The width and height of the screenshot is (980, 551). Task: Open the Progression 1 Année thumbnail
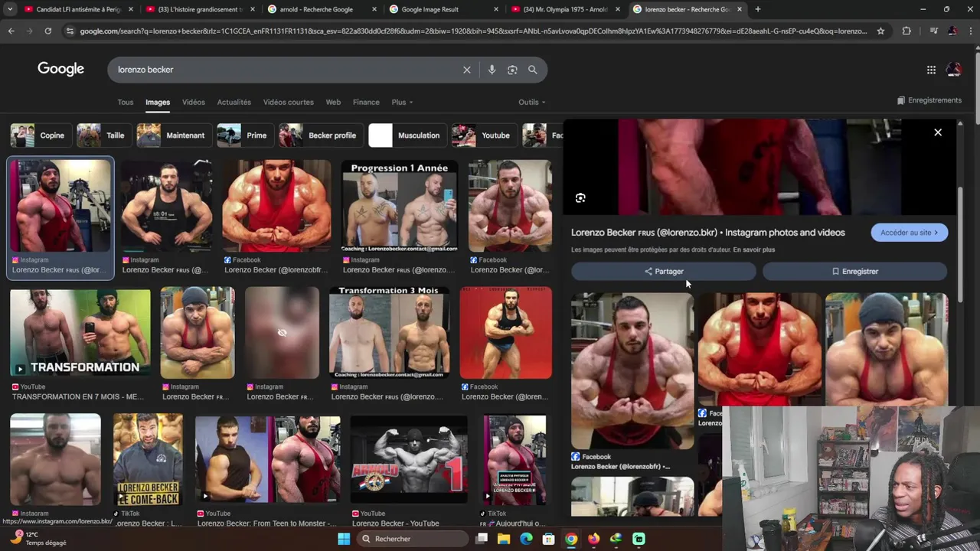399,206
